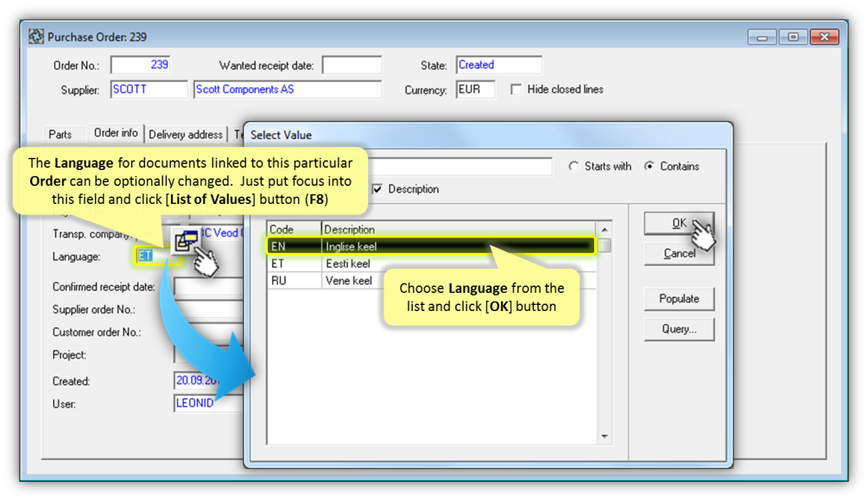The width and height of the screenshot is (868, 501).
Task: Maximize the Purchase Order window
Action: pyautogui.click(x=793, y=37)
